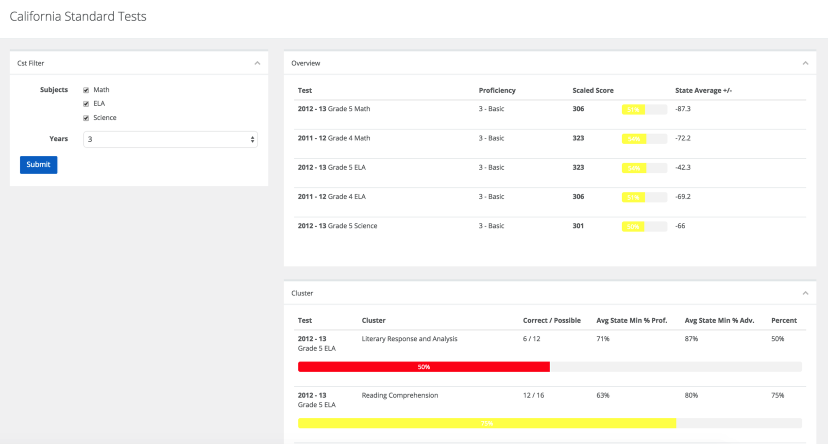Toggle the Math subject checkbox
This screenshot has height=444, width=828.
(86, 90)
